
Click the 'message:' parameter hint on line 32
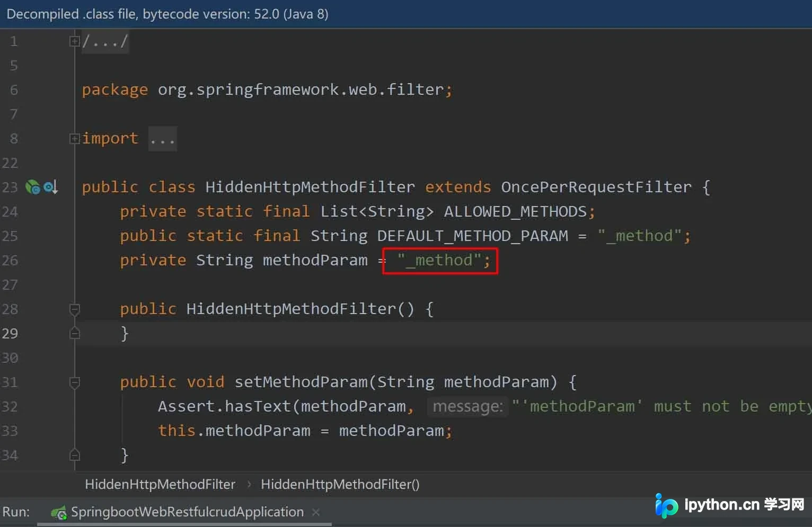click(x=467, y=407)
